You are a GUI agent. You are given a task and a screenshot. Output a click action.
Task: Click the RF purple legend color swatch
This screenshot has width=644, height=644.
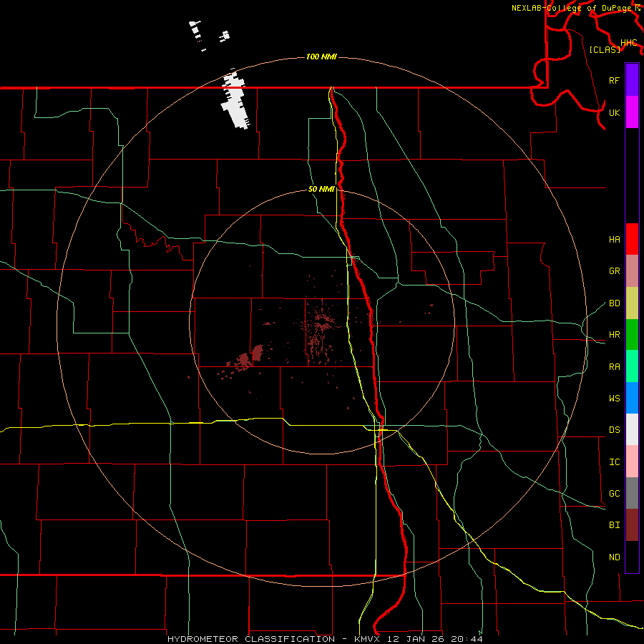[632, 80]
